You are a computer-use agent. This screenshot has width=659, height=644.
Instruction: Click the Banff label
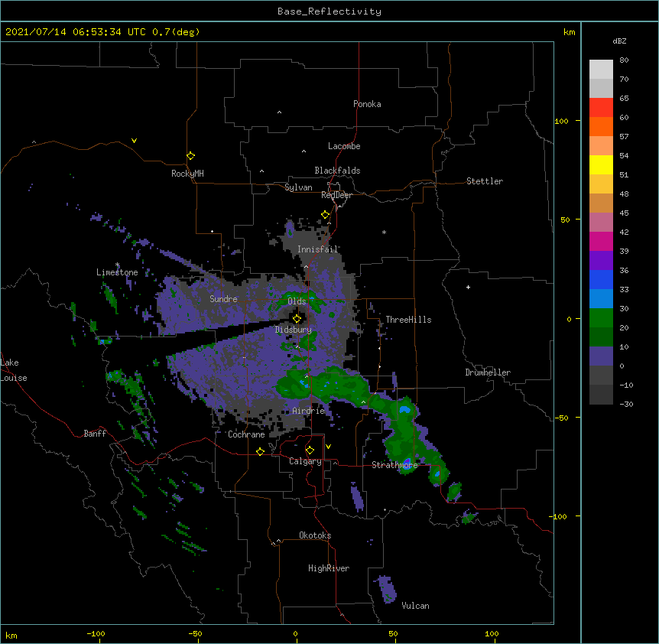[x=95, y=434]
